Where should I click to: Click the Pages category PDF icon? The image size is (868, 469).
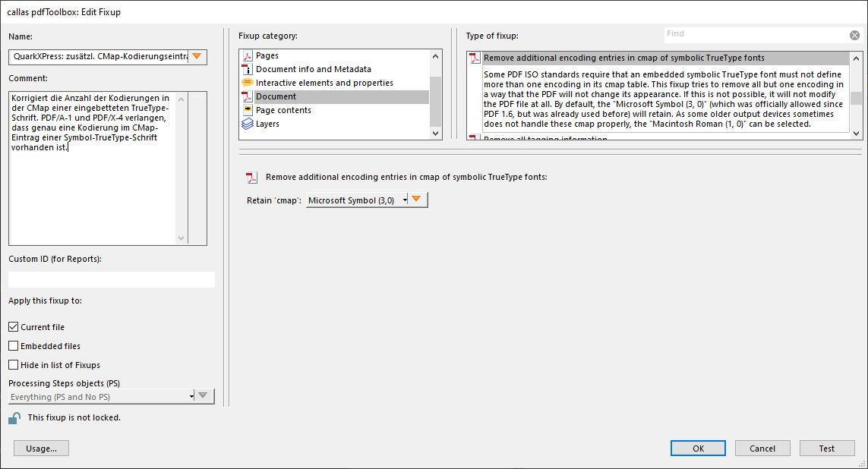click(x=248, y=55)
